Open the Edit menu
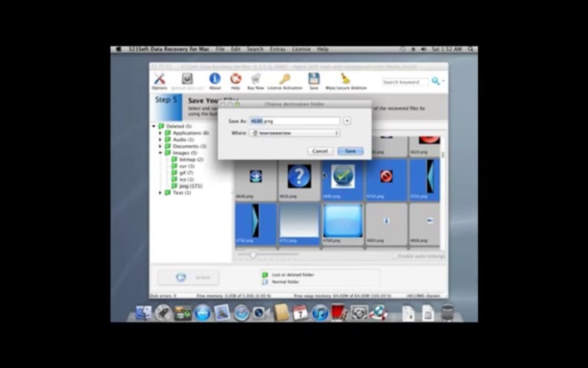 pos(235,49)
